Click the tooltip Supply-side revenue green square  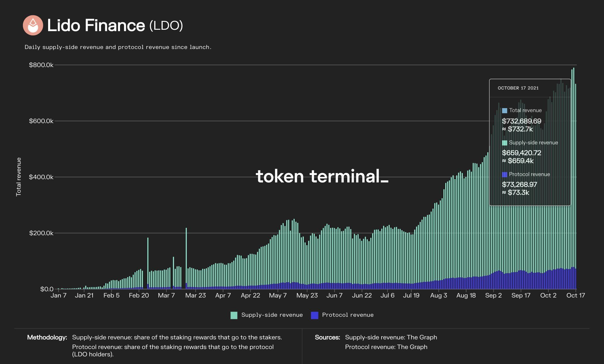[504, 143]
